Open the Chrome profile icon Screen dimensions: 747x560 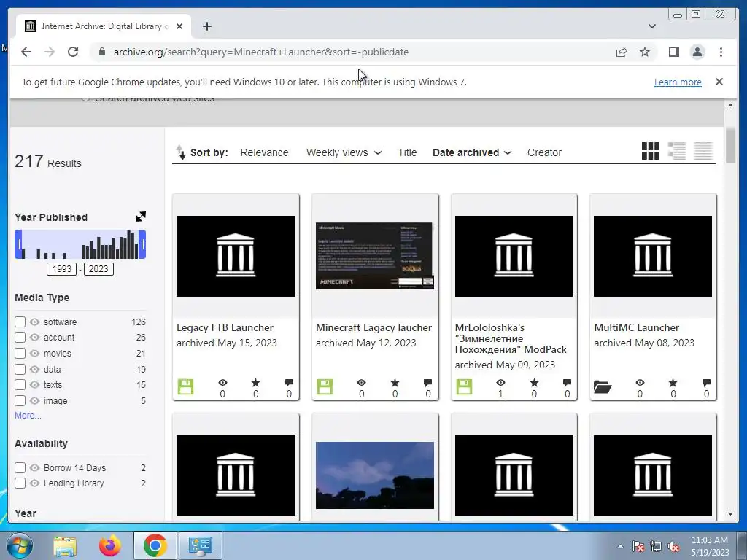pos(697,52)
